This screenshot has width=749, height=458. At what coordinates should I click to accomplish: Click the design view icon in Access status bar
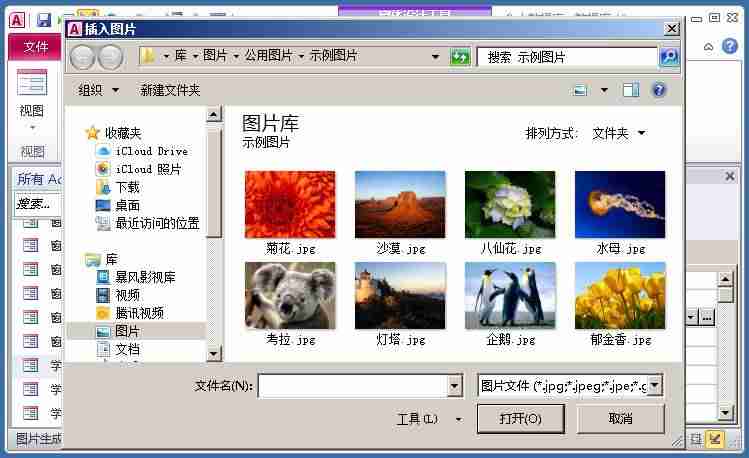tap(715, 438)
